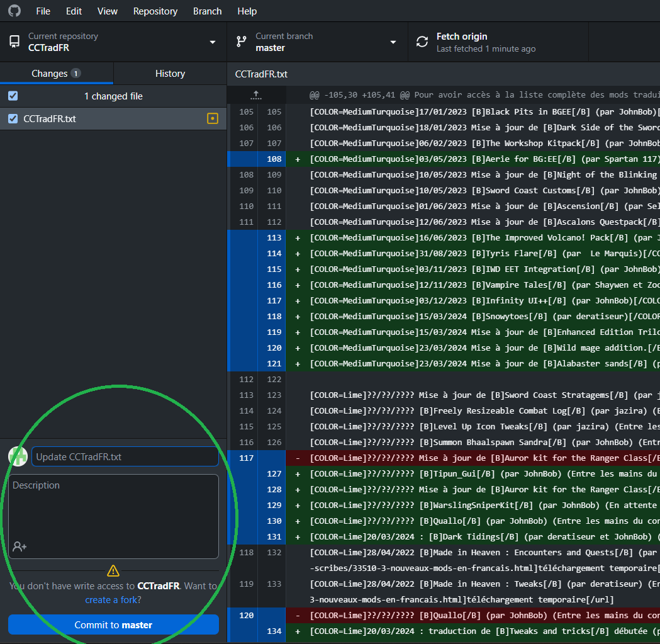Toggle inclusion of added line 134
This screenshot has width=660, height=644.
pyautogui.click(x=256, y=631)
